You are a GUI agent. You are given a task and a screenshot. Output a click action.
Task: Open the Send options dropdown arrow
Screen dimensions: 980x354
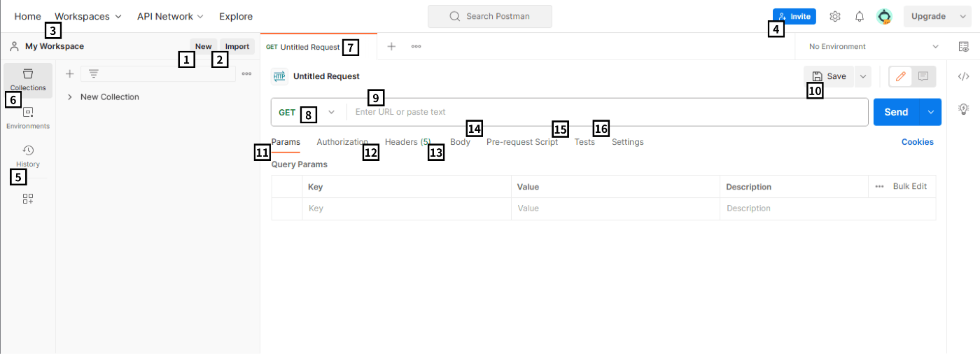(931, 112)
